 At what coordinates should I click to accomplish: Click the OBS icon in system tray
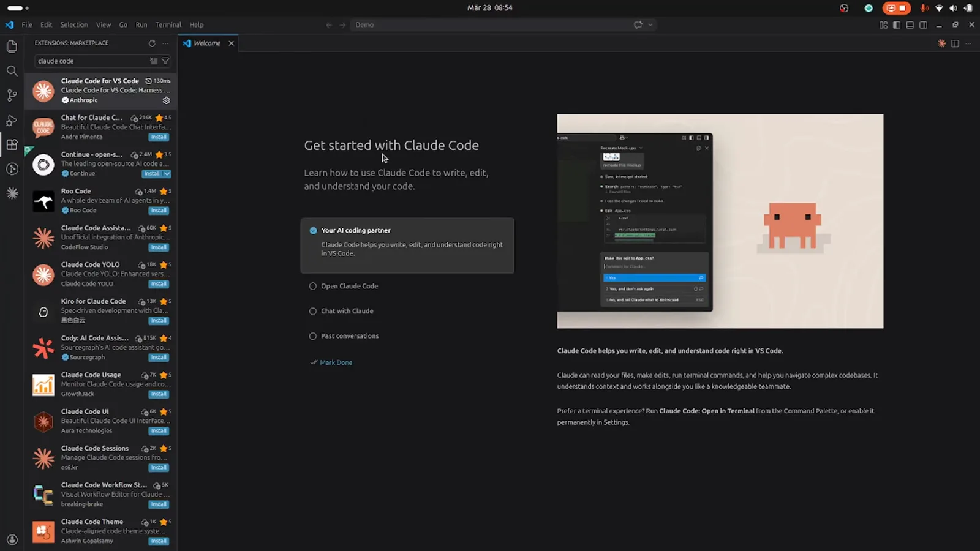pos(844,8)
